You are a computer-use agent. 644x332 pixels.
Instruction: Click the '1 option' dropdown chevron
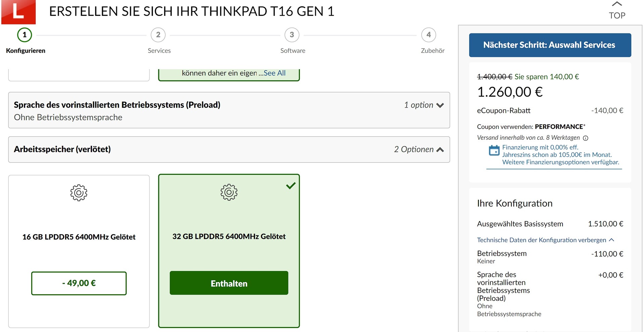(440, 105)
